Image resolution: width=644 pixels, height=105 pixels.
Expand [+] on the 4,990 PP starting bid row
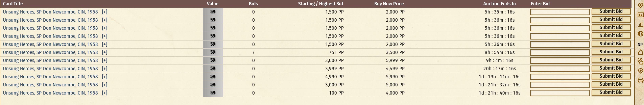(x=104, y=77)
